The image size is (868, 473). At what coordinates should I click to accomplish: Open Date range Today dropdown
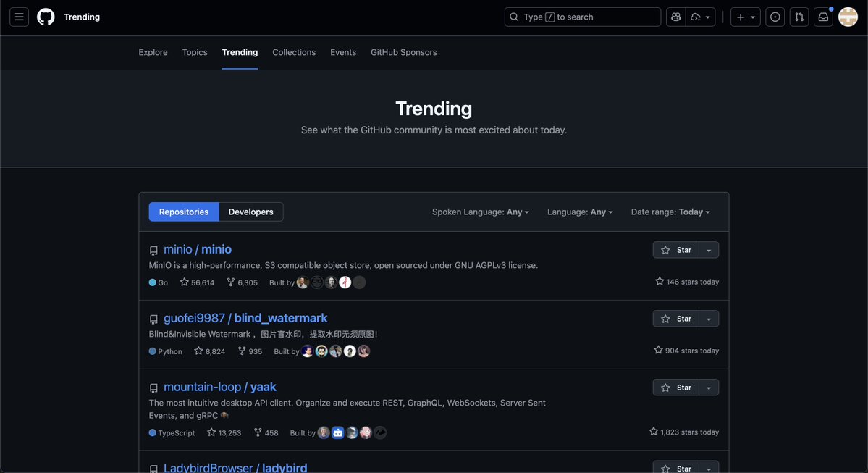pyautogui.click(x=670, y=212)
